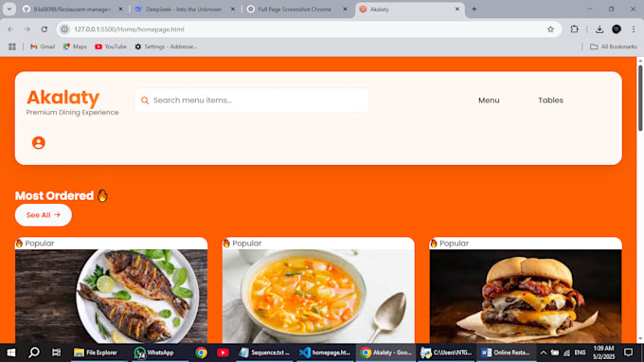Click the address bar URL
This screenshot has height=362, width=644.
129,29
